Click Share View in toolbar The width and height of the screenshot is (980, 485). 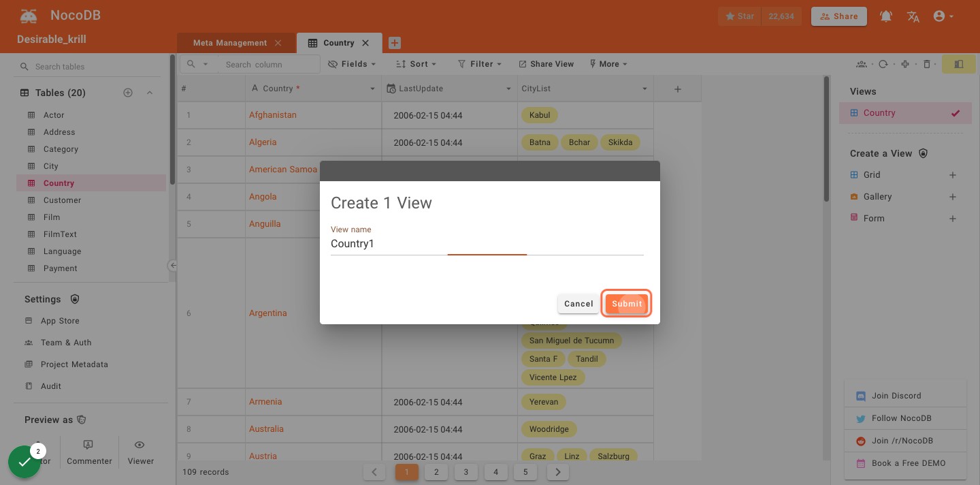(x=546, y=64)
